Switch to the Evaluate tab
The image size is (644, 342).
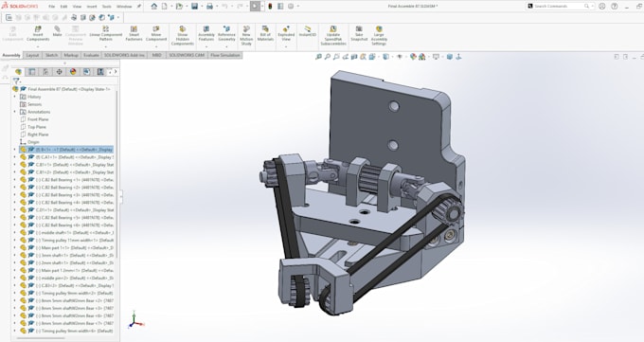click(x=91, y=55)
